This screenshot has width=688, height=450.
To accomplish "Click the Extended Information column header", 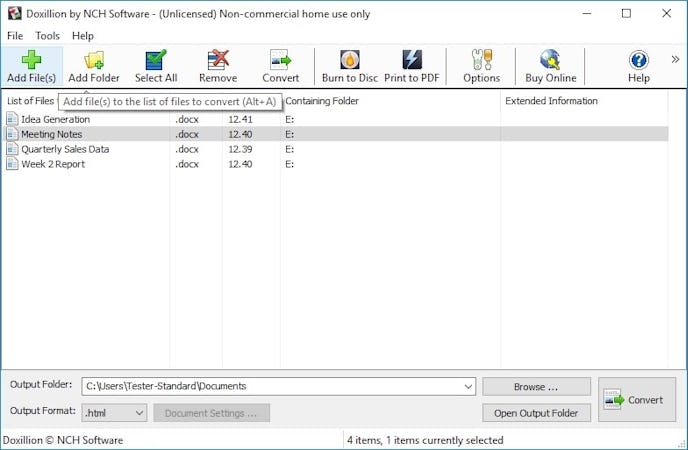I will (551, 101).
